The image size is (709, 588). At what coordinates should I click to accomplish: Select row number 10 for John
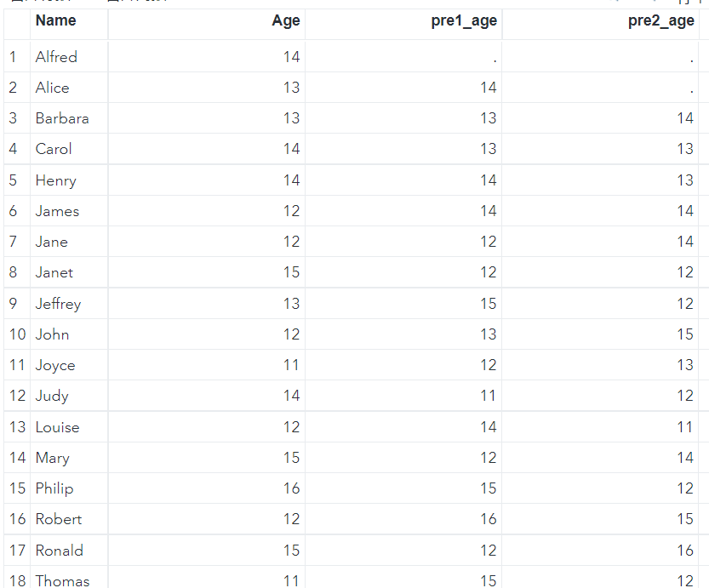(17, 334)
